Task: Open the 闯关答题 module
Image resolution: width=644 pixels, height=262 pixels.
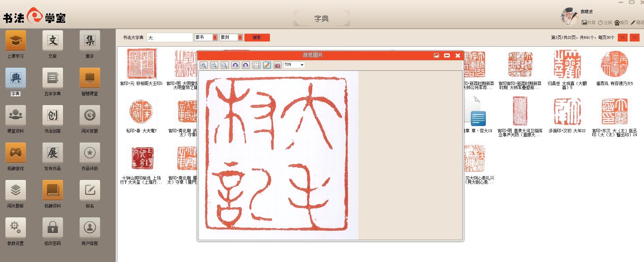Action: click(x=90, y=116)
